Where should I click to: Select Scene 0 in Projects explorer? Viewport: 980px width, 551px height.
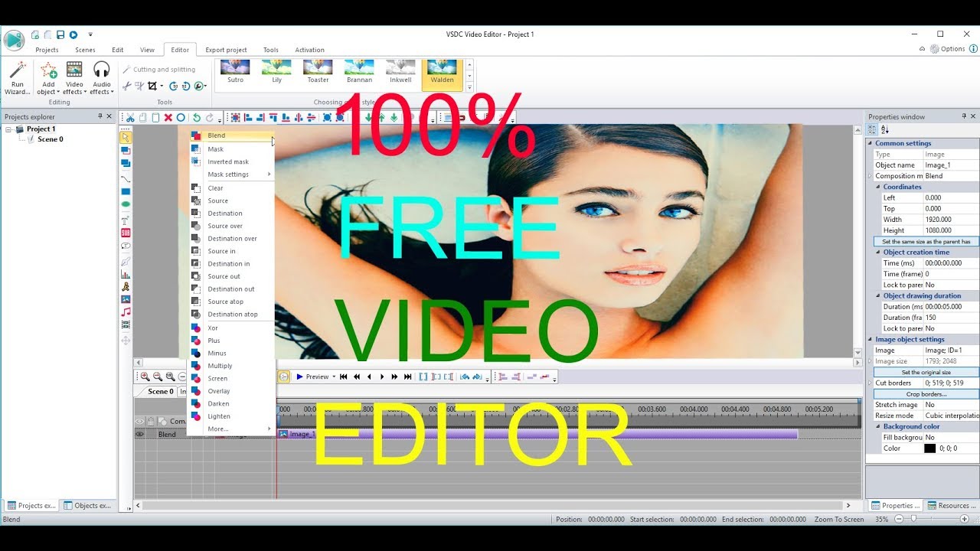(51, 139)
